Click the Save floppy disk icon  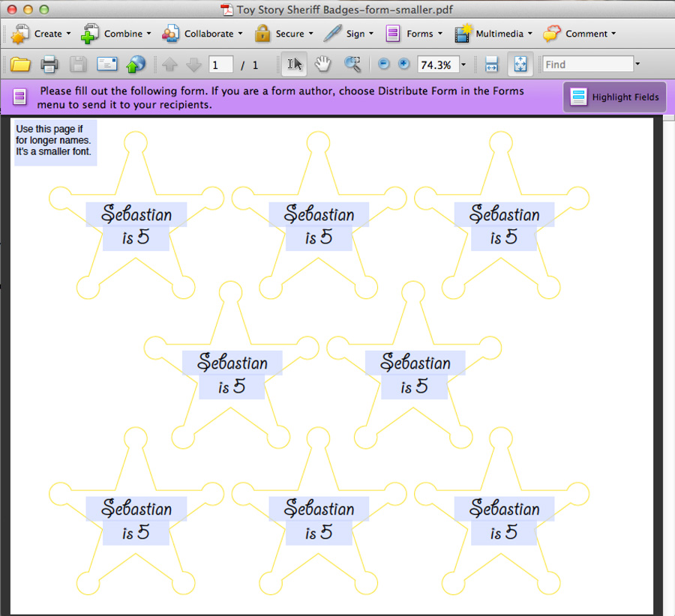click(x=78, y=64)
